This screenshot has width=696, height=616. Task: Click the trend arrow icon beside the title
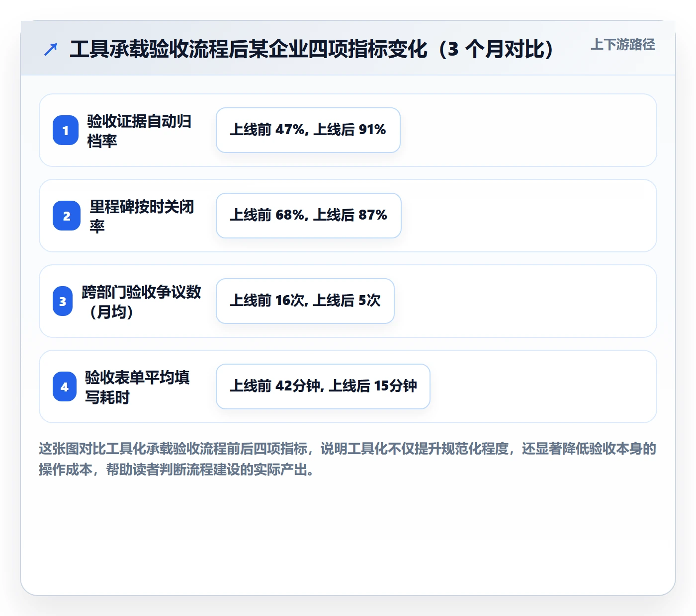(51, 49)
